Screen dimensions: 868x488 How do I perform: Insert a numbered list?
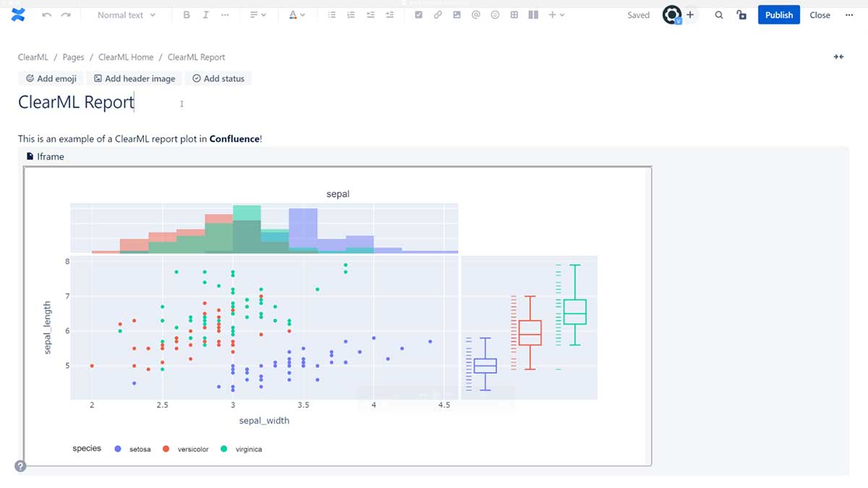pos(351,14)
